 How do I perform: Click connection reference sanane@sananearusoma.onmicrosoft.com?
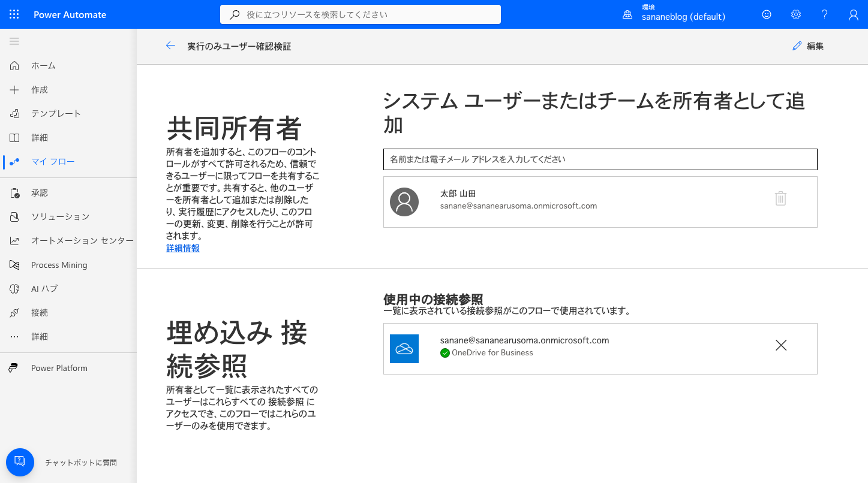click(x=524, y=340)
